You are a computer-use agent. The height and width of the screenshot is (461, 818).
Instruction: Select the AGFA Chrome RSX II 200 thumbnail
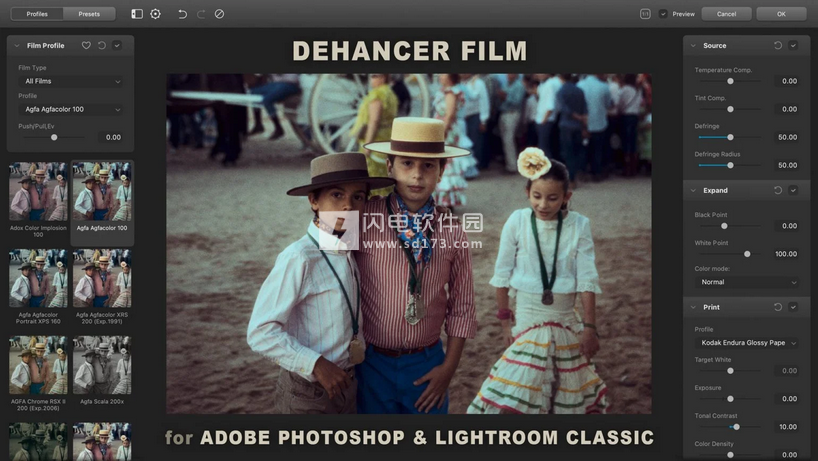click(x=38, y=365)
